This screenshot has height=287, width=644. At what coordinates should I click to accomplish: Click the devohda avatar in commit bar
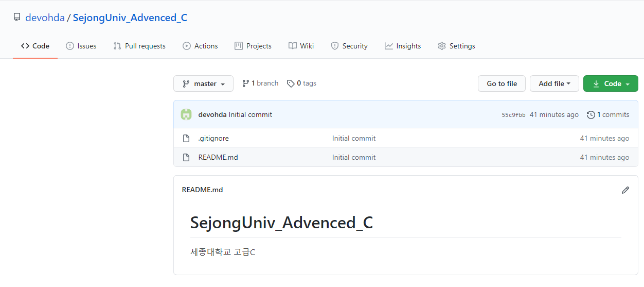(x=186, y=114)
